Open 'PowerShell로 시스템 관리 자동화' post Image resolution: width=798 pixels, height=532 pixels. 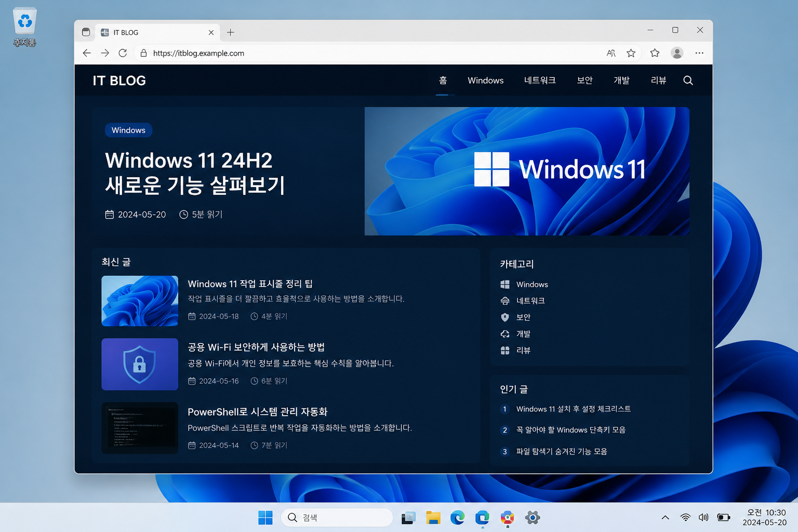click(257, 412)
